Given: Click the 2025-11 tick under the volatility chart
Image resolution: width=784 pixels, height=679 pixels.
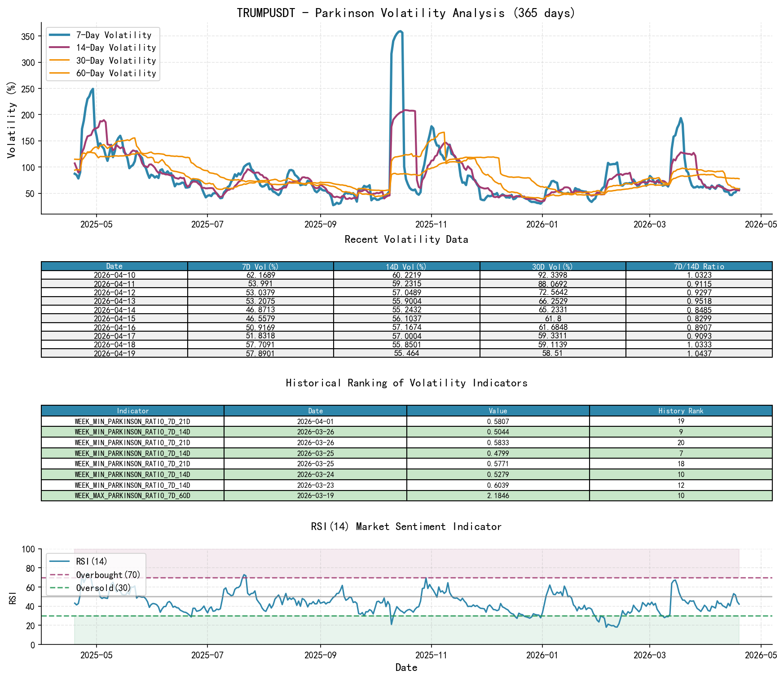Looking at the screenshot, I should [431, 224].
